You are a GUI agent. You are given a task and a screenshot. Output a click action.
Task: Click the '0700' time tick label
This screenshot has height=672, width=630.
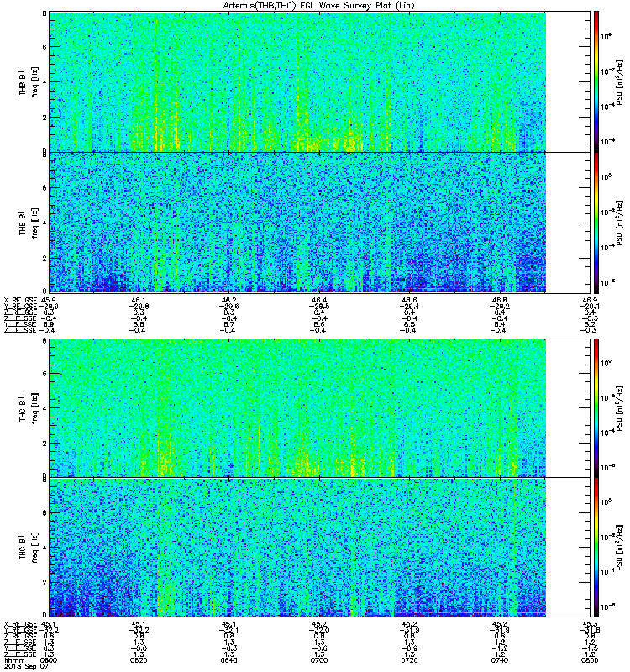click(319, 660)
